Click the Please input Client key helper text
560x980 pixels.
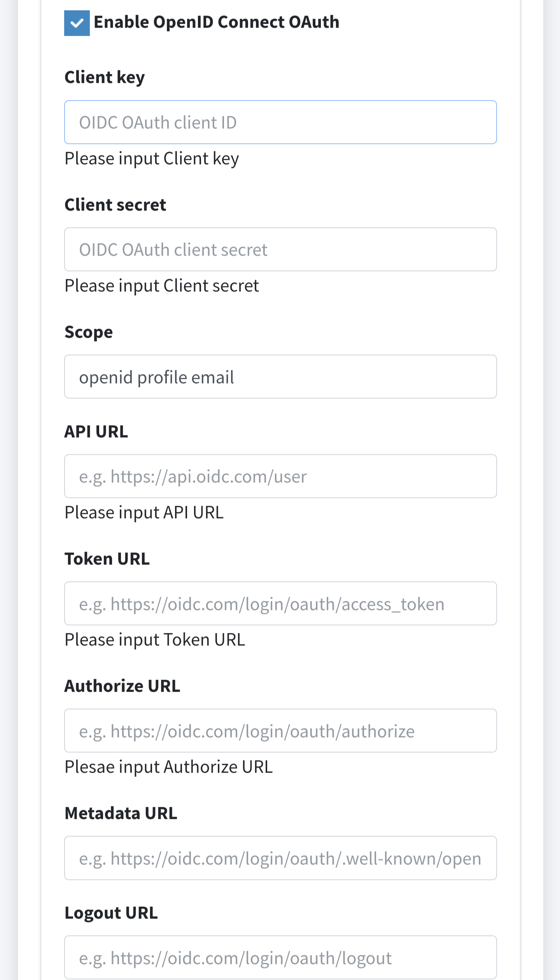[152, 158]
